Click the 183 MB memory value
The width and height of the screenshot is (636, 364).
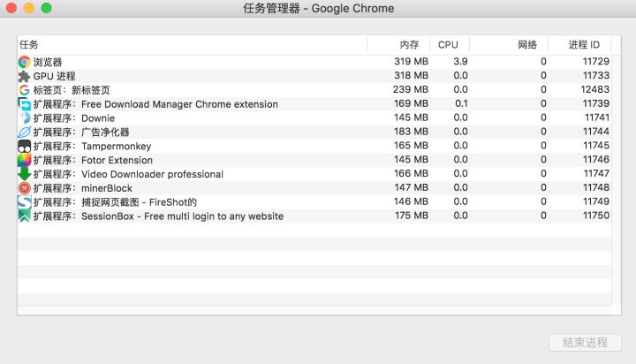click(x=411, y=132)
